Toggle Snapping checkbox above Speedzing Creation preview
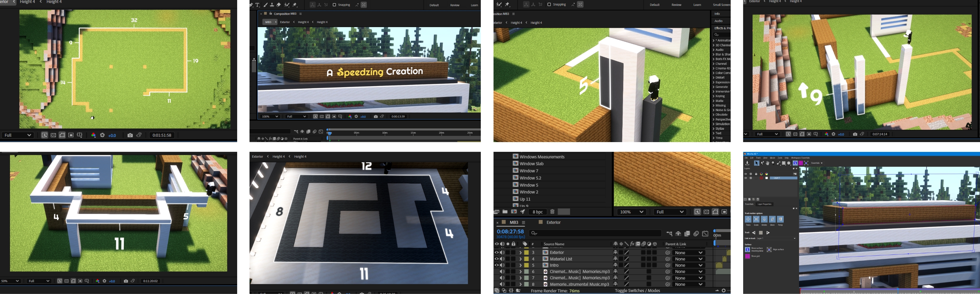 click(x=335, y=5)
